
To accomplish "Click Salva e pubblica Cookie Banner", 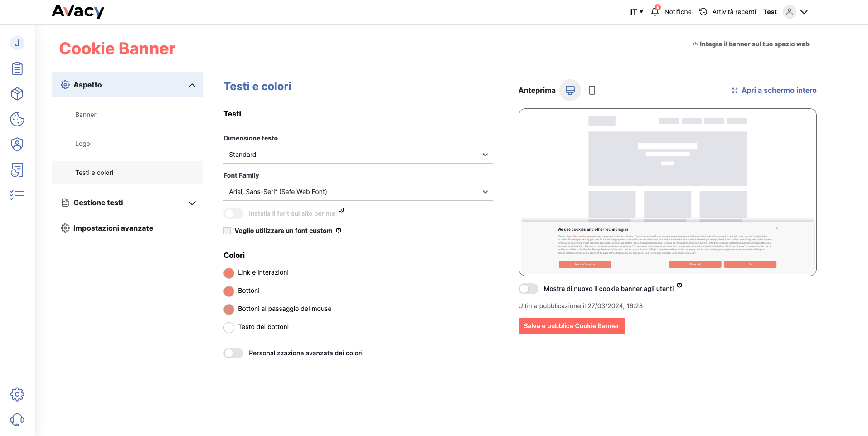I will point(572,326).
